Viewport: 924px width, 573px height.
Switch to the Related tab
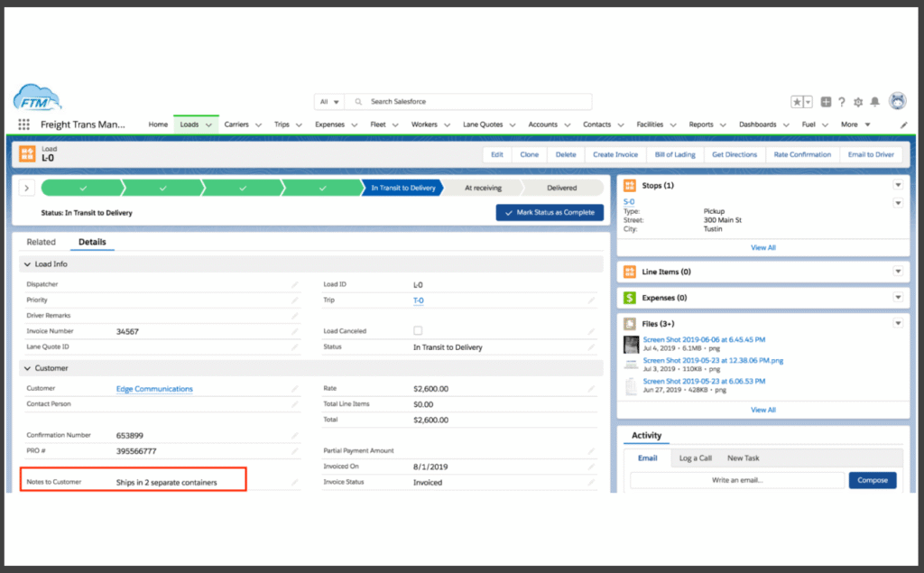pos(41,242)
